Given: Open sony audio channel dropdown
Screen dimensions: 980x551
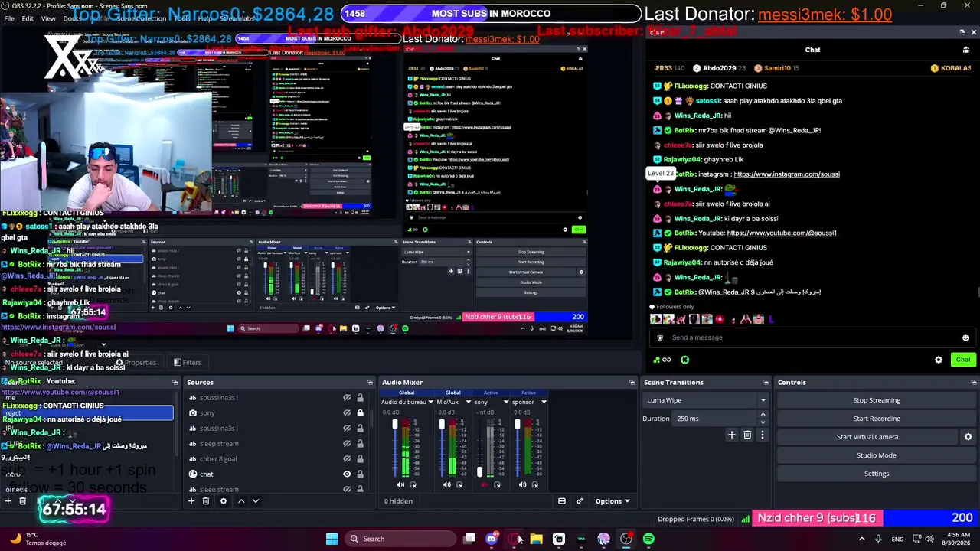Looking at the screenshot, I should click(506, 402).
